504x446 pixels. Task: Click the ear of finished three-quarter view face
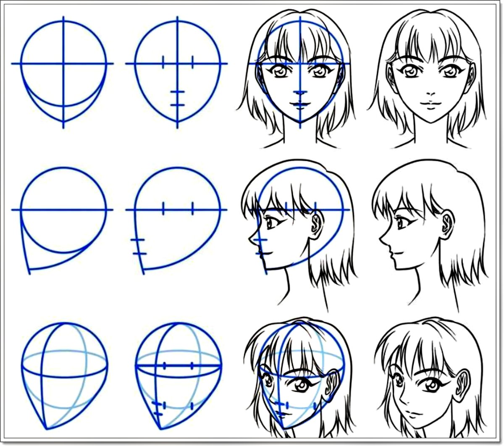461,379
